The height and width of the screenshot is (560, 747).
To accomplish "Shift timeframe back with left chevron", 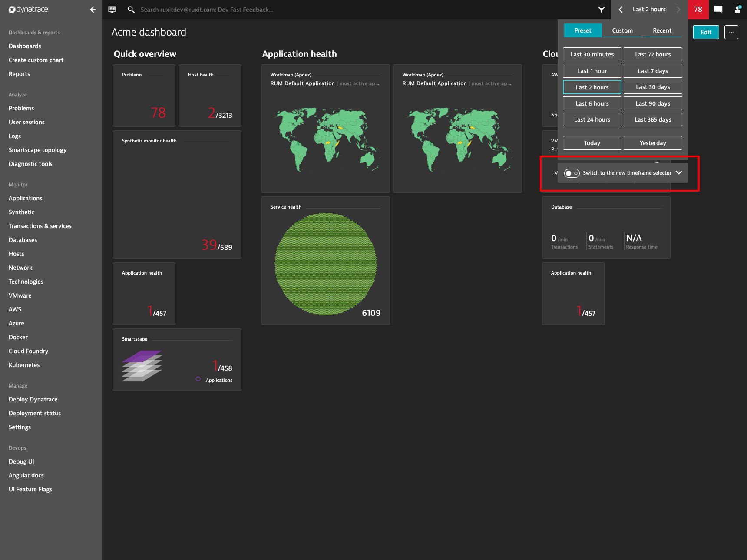I will click(621, 10).
